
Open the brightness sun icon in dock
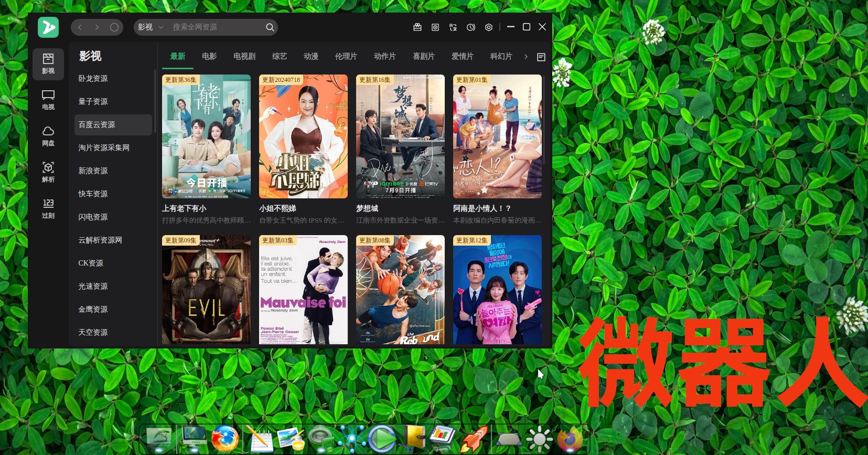point(539,440)
